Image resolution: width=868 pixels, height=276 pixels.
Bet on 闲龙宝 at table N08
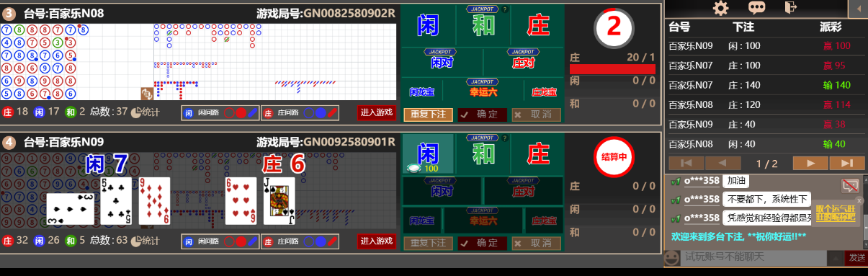tap(421, 92)
